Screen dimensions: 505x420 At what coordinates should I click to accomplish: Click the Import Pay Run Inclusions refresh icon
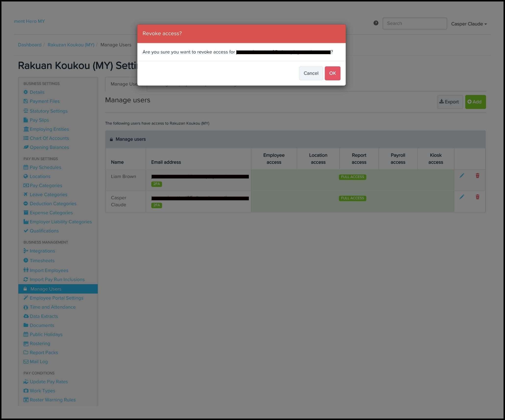tap(26, 279)
